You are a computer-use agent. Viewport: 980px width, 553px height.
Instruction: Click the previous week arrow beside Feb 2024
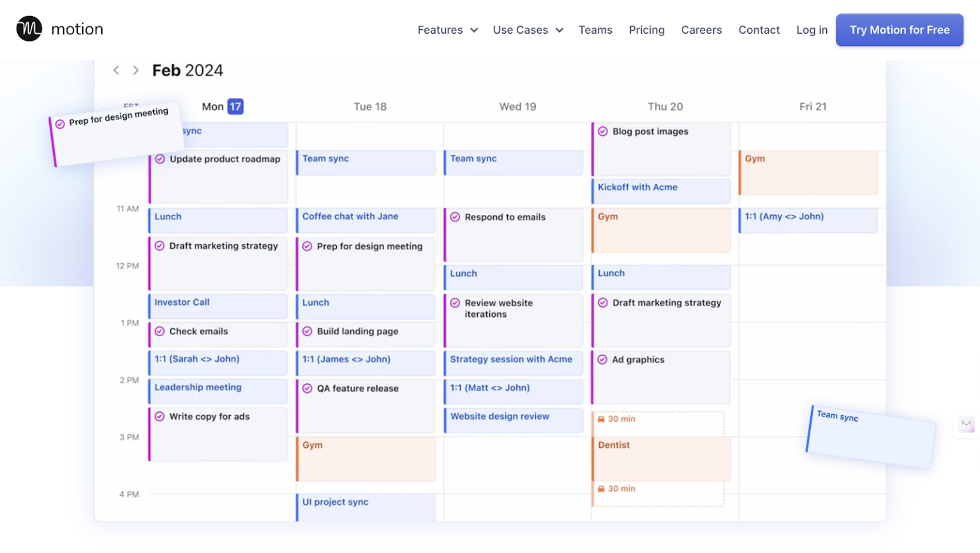coord(117,70)
